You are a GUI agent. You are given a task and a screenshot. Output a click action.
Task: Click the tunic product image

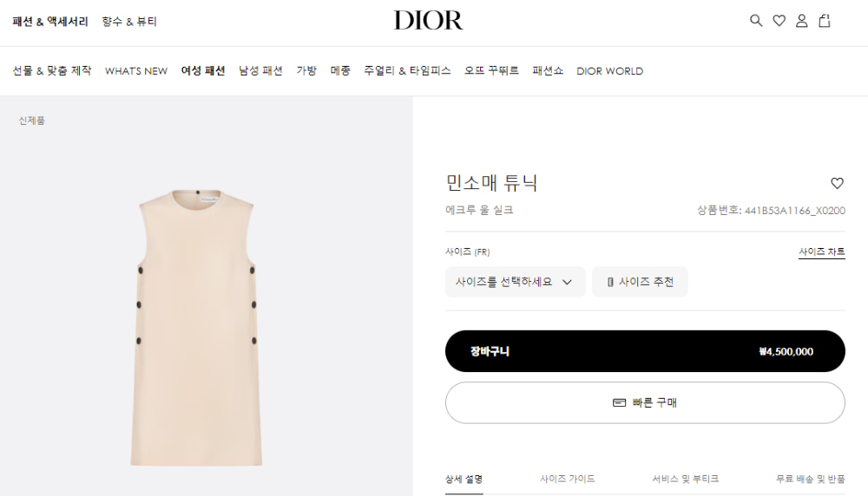coord(196,328)
